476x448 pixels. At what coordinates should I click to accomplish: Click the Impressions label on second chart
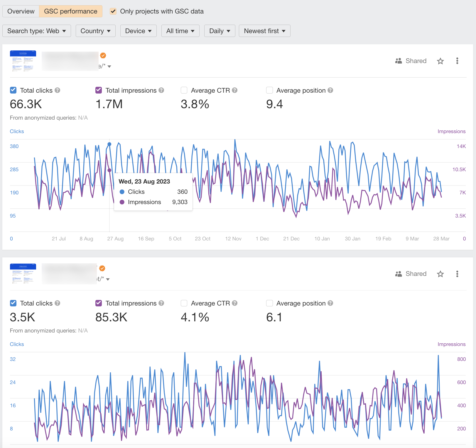coord(451,344)
